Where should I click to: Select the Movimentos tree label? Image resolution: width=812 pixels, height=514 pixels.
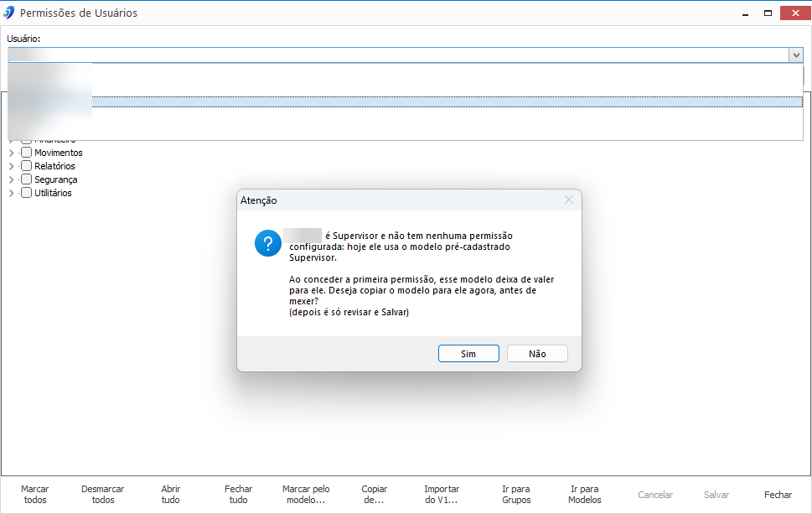tap(59, 153)
